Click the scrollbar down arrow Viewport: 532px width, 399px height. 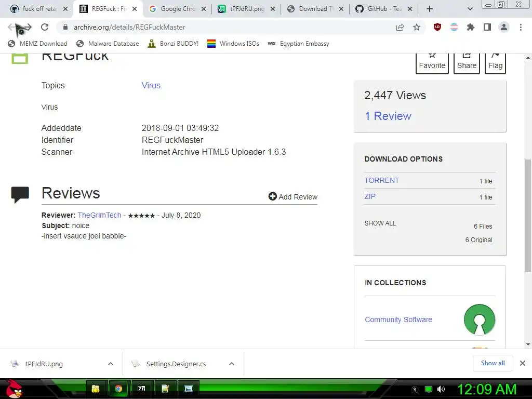coord(528,344)
